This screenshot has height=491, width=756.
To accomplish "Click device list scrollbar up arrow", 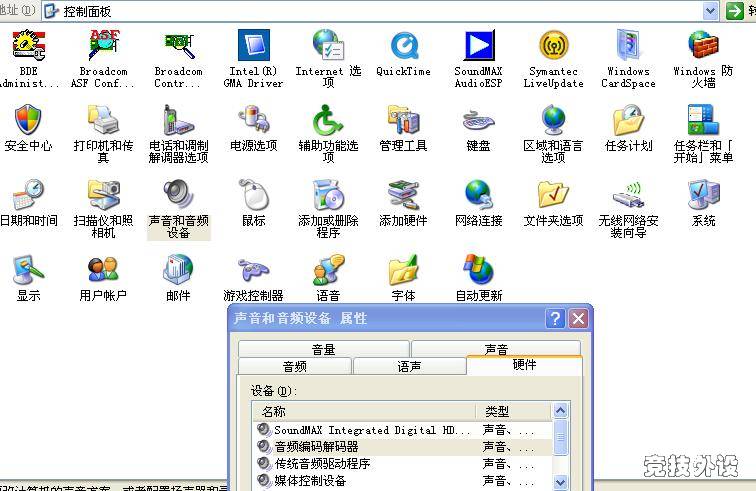I will pos(560,410).
